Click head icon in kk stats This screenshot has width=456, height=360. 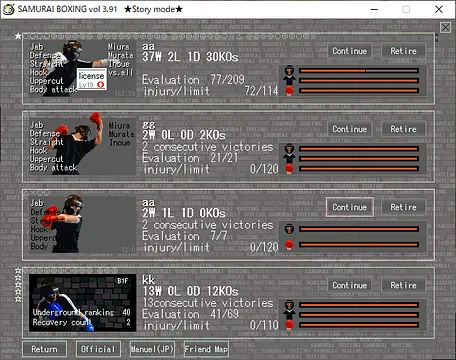click(289, 305)
